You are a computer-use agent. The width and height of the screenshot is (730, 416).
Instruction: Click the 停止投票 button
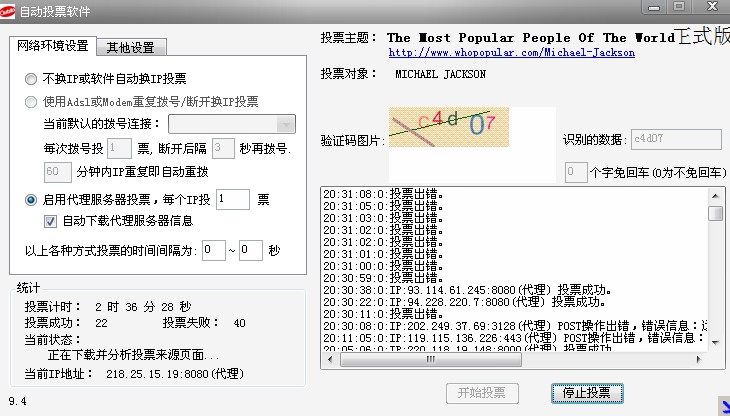coord(587,393)
